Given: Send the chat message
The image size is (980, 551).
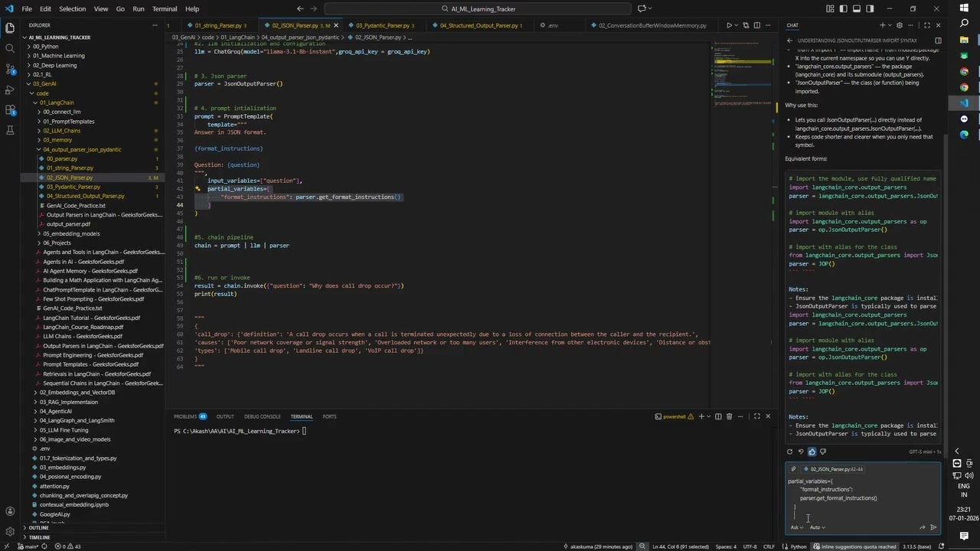Looking at the screenshot, I should tap(933, 527).
